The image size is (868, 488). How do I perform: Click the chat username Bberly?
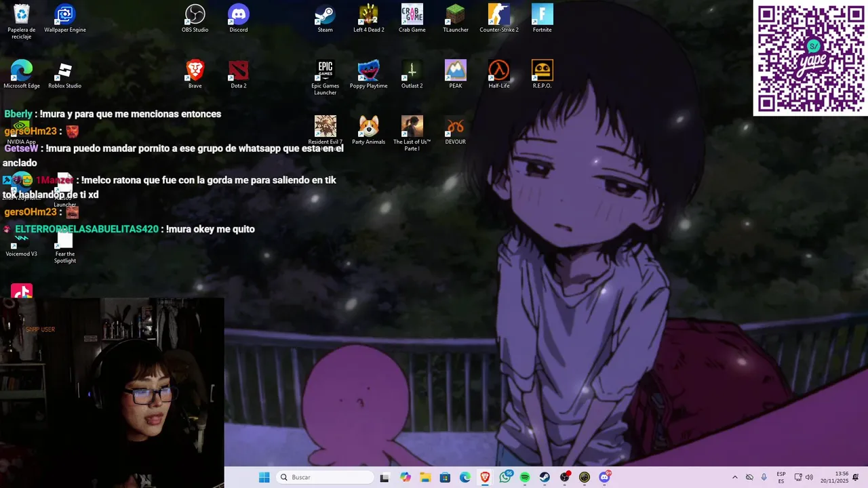[x=18, y=114]
